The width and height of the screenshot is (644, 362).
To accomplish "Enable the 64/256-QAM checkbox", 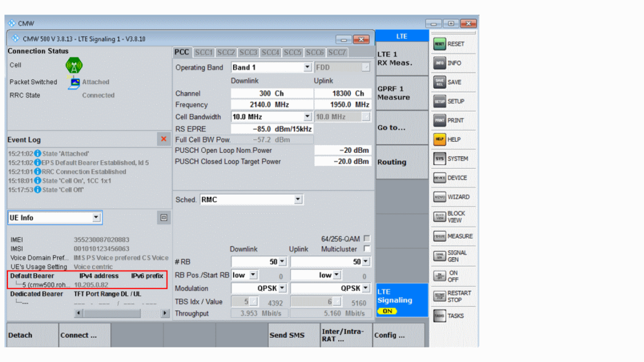I will point(367,238).
